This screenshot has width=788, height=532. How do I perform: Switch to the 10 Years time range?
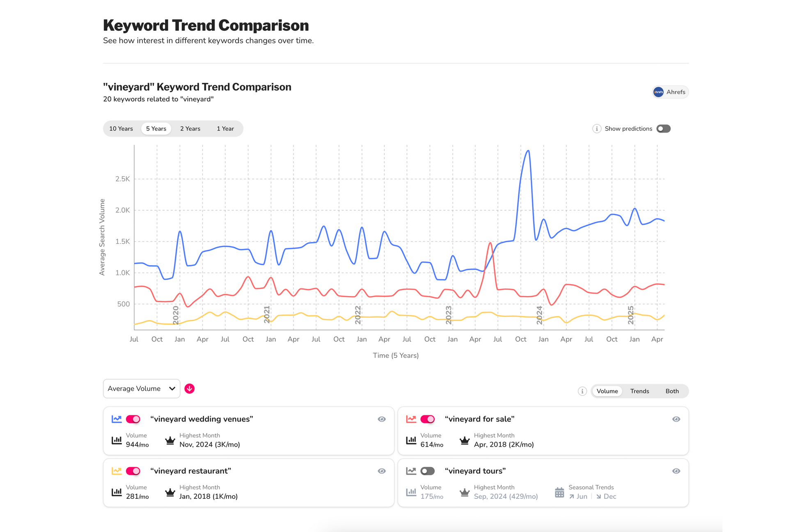[121, 128]
